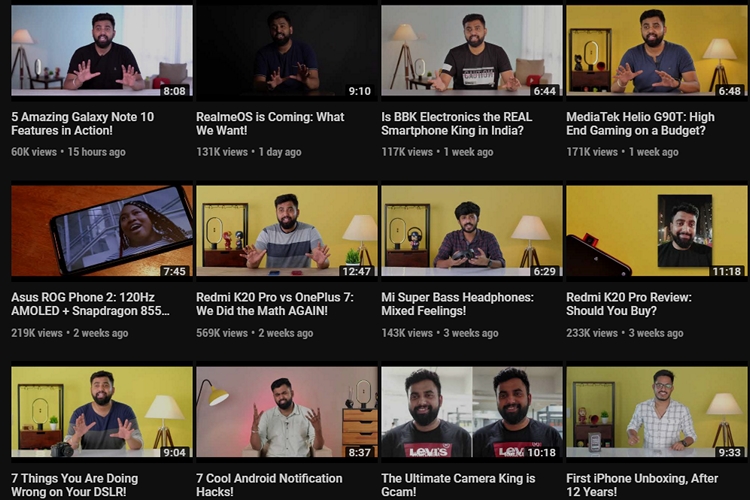The height and width of the screenshot is (500, 750).
Task: Open the 'Mi Super Bass Headphones: Mixed Feelings!' title
Action: pyautogui.click(x=458, y=304)
